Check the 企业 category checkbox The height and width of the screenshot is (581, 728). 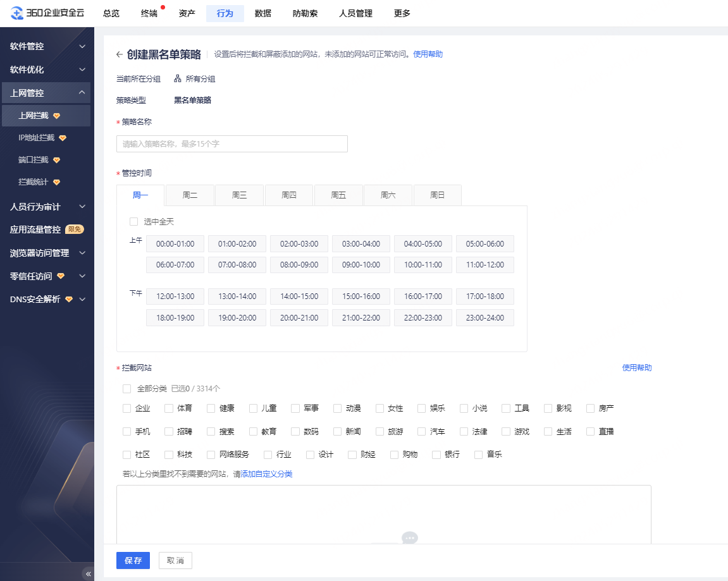click(x=126, y=408)
